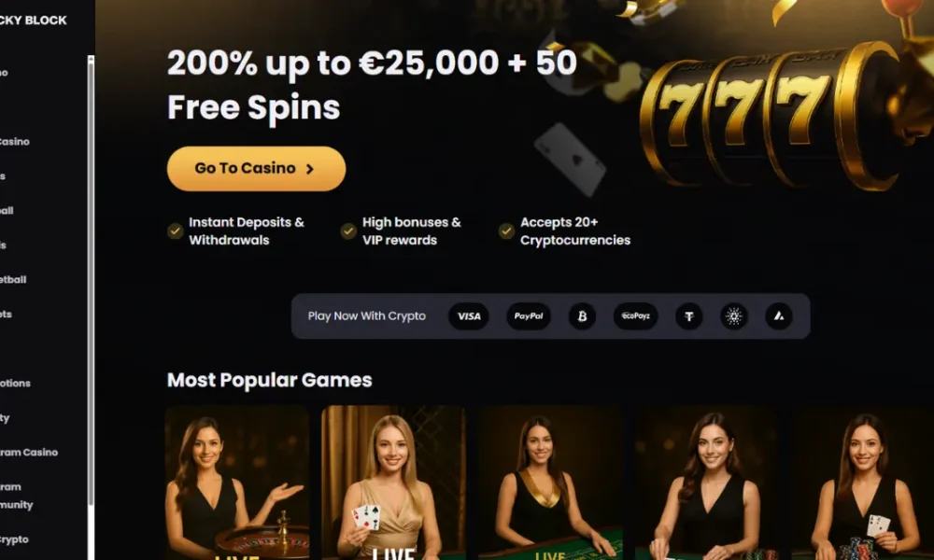Open the Telegram Casino sidebar item
934x560 pixels.
coord(29,453)
